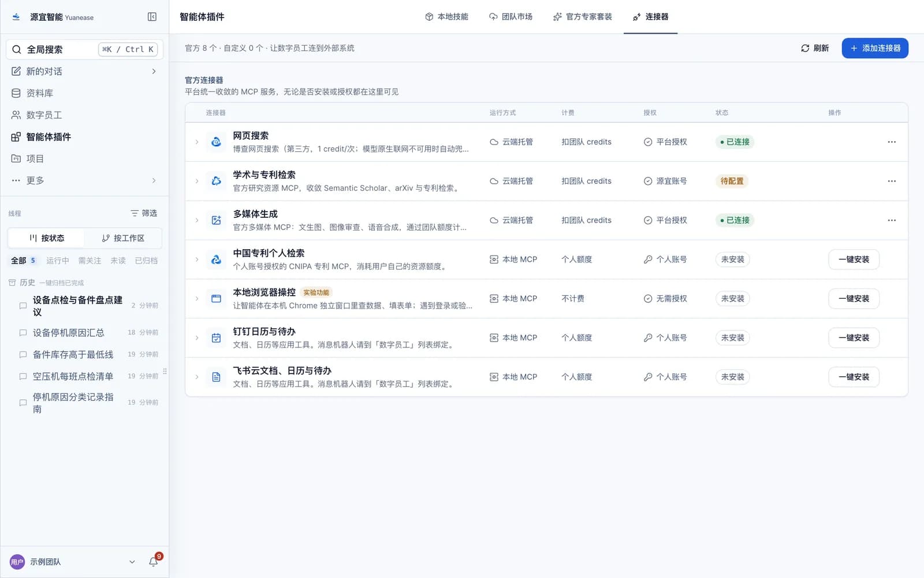
Task: Click the 全局搜索 search field
Action: click(x=85, y=49)
